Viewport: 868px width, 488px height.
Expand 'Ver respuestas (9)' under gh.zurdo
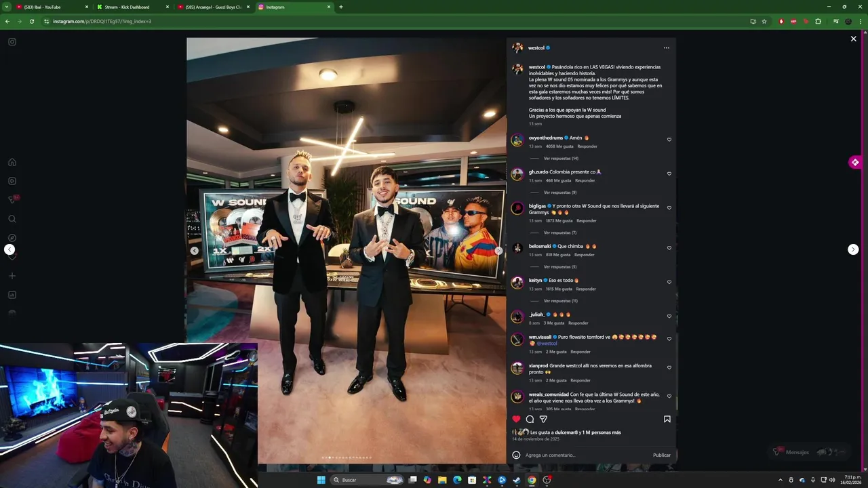[560, 192]
